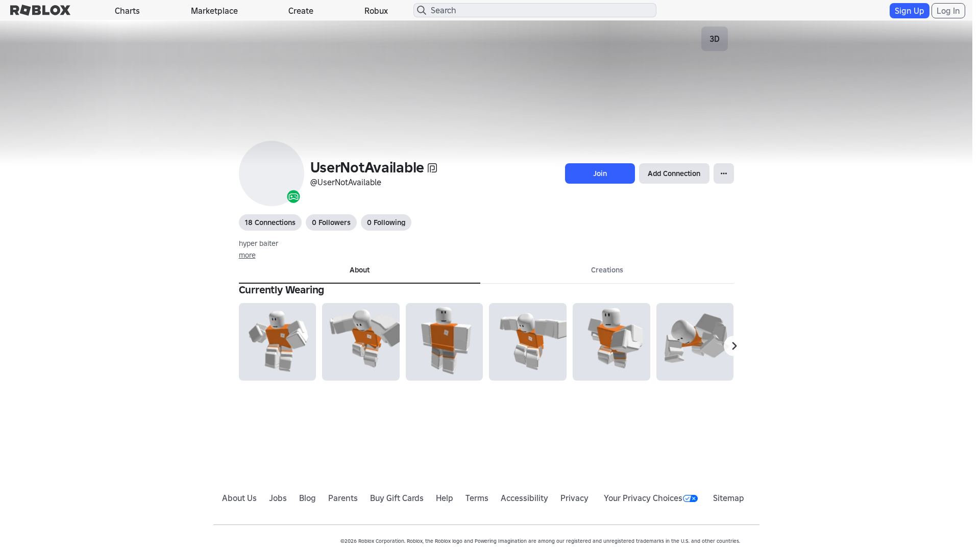980x551 pixels.
Task: Click the @UserNotAvailable username text
Action: click(x=346, y=182)
